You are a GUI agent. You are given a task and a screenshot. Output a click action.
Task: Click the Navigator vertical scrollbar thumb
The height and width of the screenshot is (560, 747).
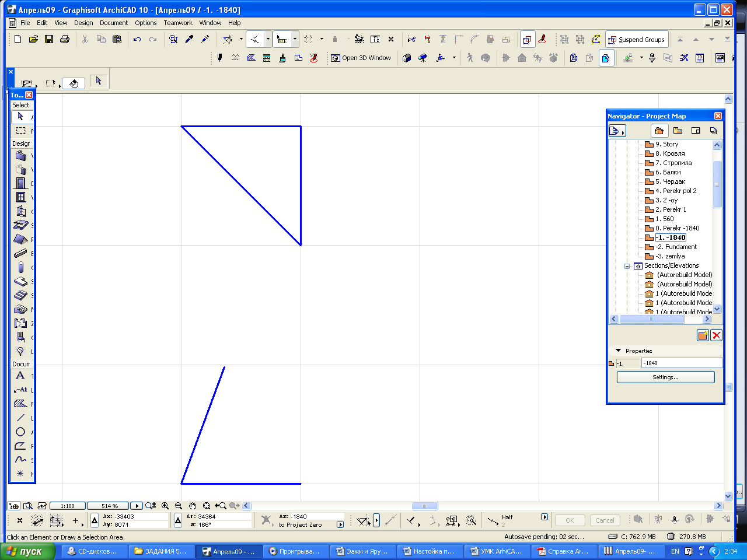717,184
